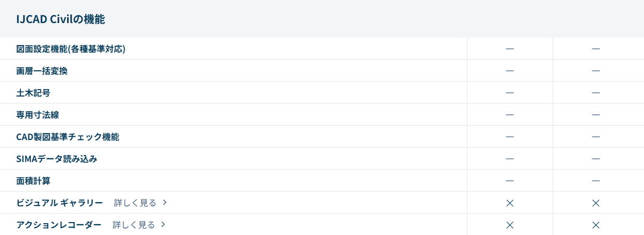The width and height of the screenshot is (644, 235).
Task: Click the first dash in the 面積計算 row
Action: 510,181
